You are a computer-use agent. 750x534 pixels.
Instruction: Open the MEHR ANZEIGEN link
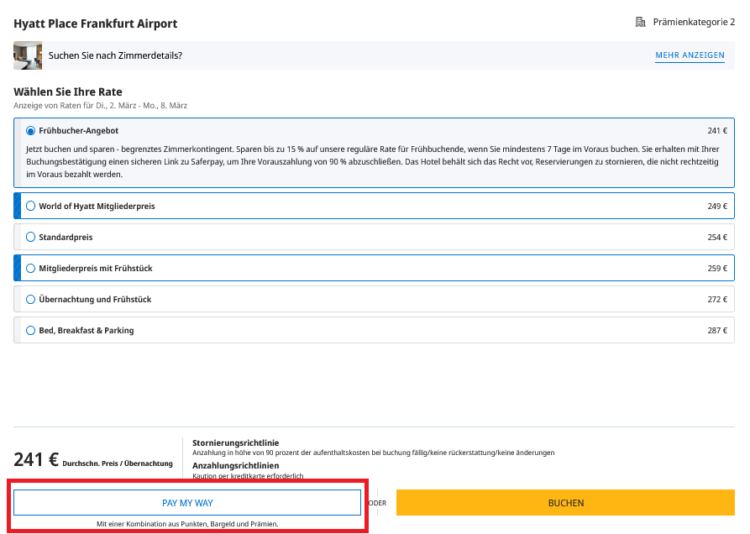(x=690, y=56)
